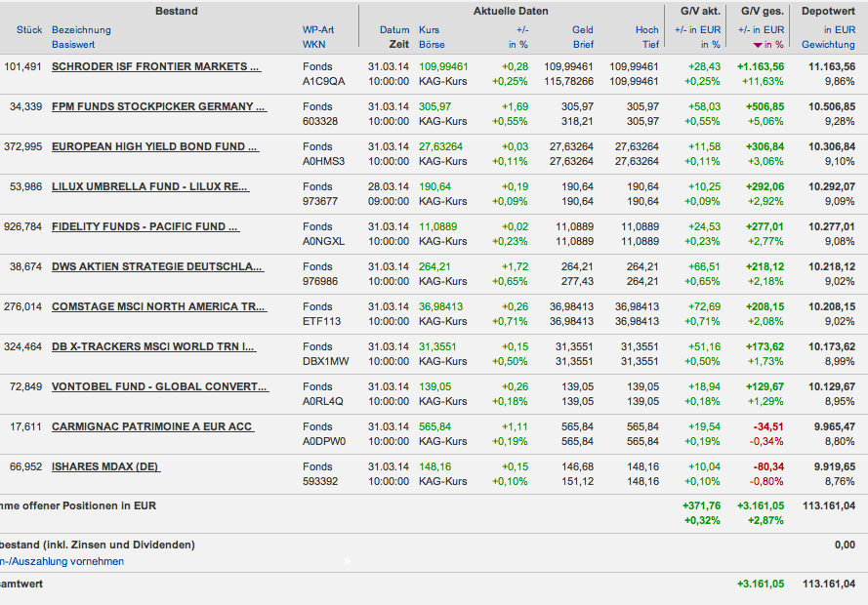Sort by the Datum column header
Viewport: 868px width, 605px height.
tap(394, 30)
